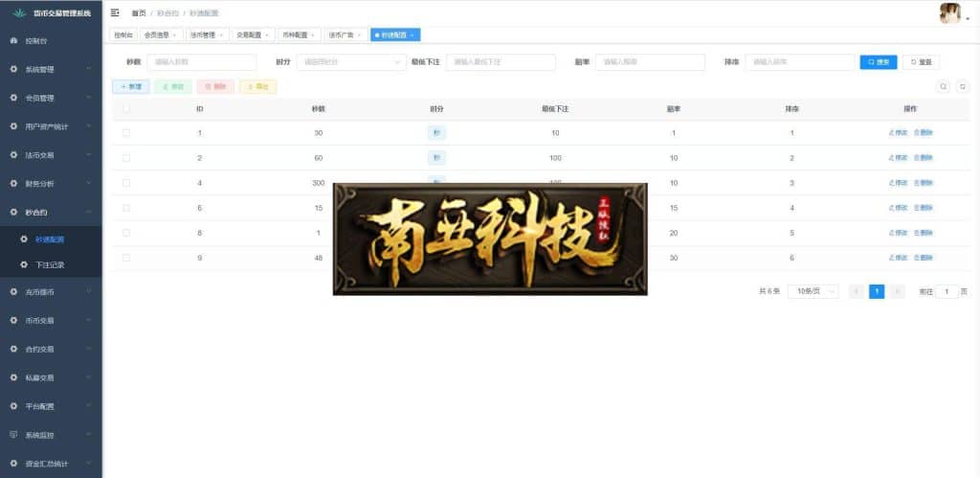Click the system logo in sidebar header
The height and width of the screenshot is (478, 980).
20,12
